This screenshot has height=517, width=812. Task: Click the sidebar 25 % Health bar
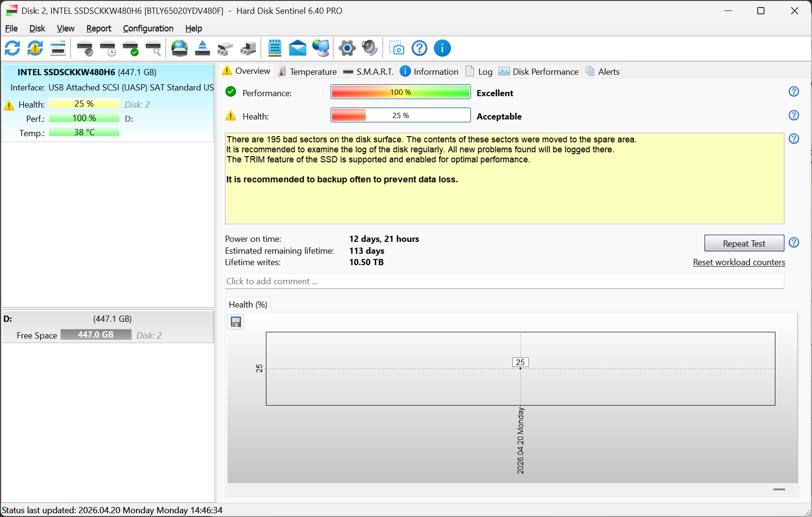click(84, 104)
